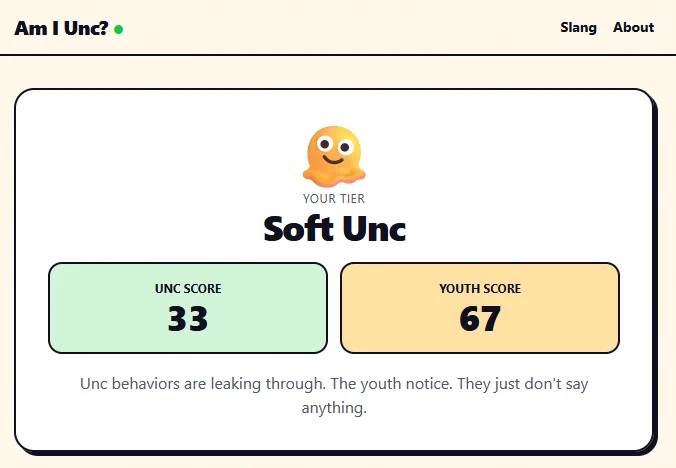
Task: Click the number 33 score value
Action: [188, 318]
